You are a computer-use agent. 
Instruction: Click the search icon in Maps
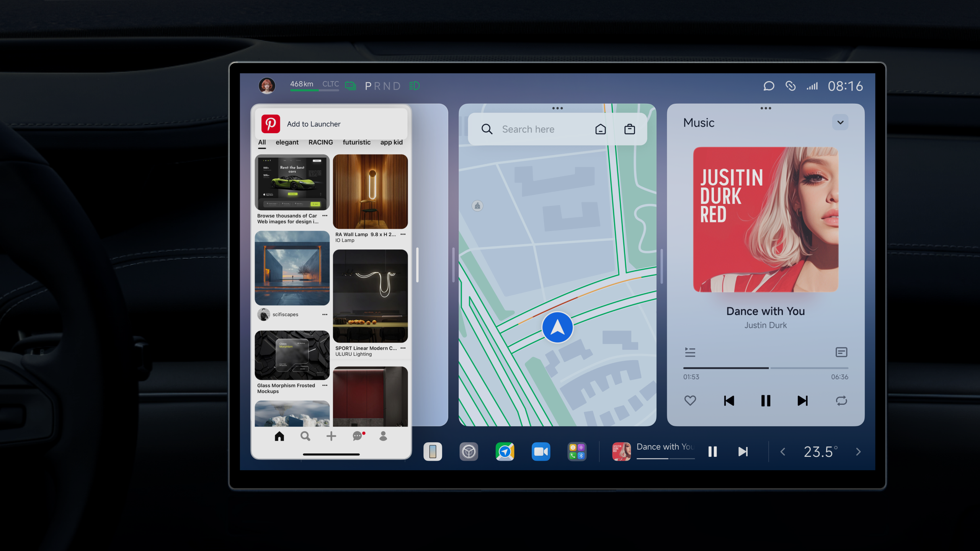[487, 129]
